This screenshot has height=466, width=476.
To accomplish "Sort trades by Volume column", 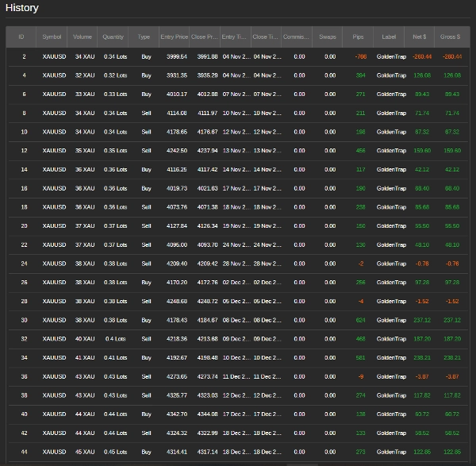I will pyautogui.click(x=83, y=37).
